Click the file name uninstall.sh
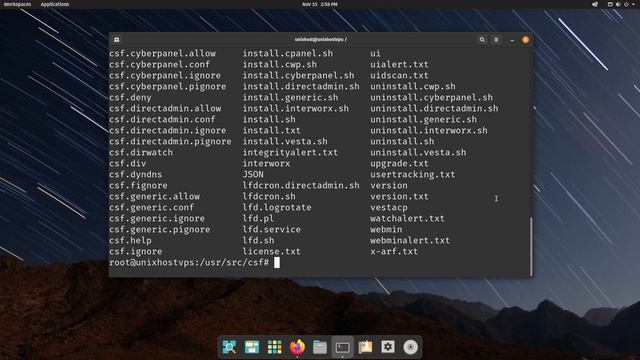The width and height of the screenshot is (640, 360). tap(402, 142)
